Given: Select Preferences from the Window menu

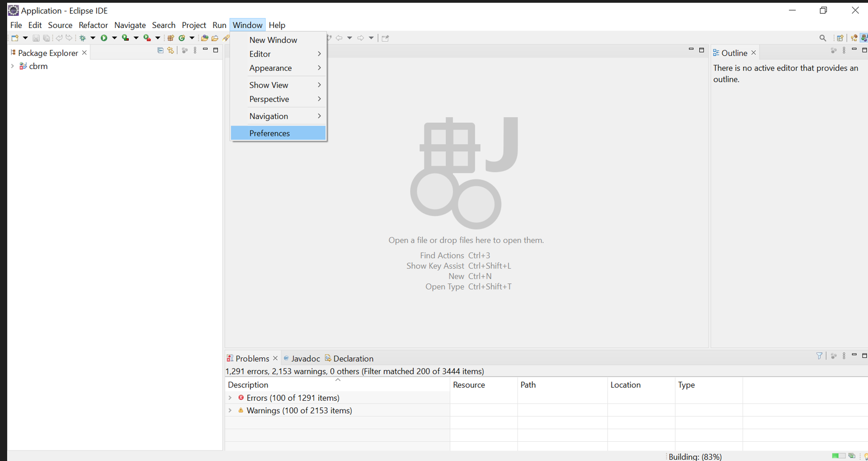Looking at the screenshot, I should click(278, 133).
